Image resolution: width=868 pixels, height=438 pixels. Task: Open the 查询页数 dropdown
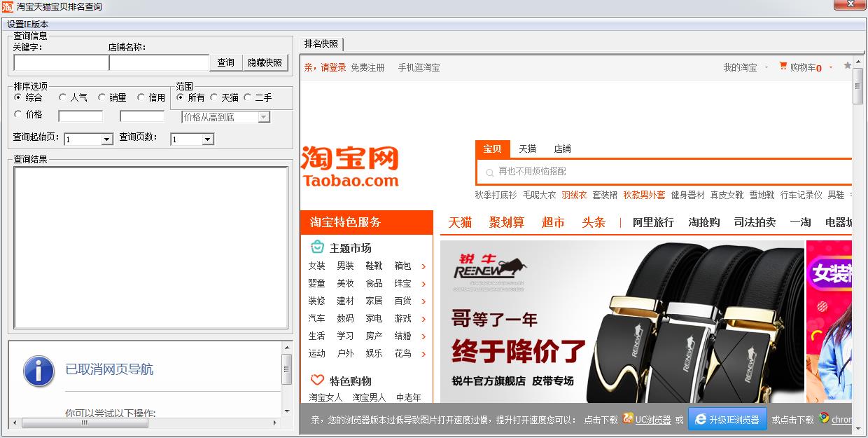[x=207, y=139]
